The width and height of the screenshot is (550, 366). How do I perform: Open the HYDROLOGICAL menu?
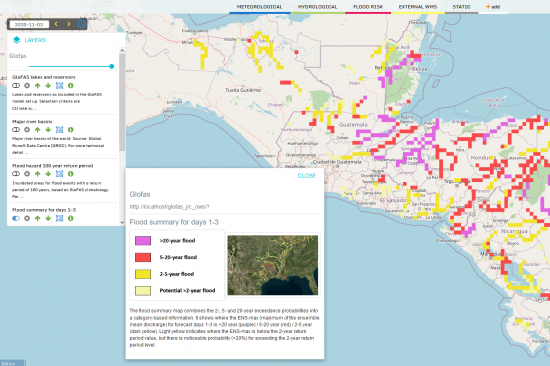(317, 7)
